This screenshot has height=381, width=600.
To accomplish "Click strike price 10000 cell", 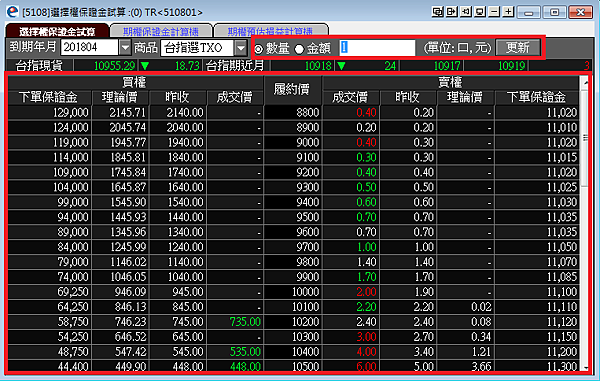I will point(292,291).
